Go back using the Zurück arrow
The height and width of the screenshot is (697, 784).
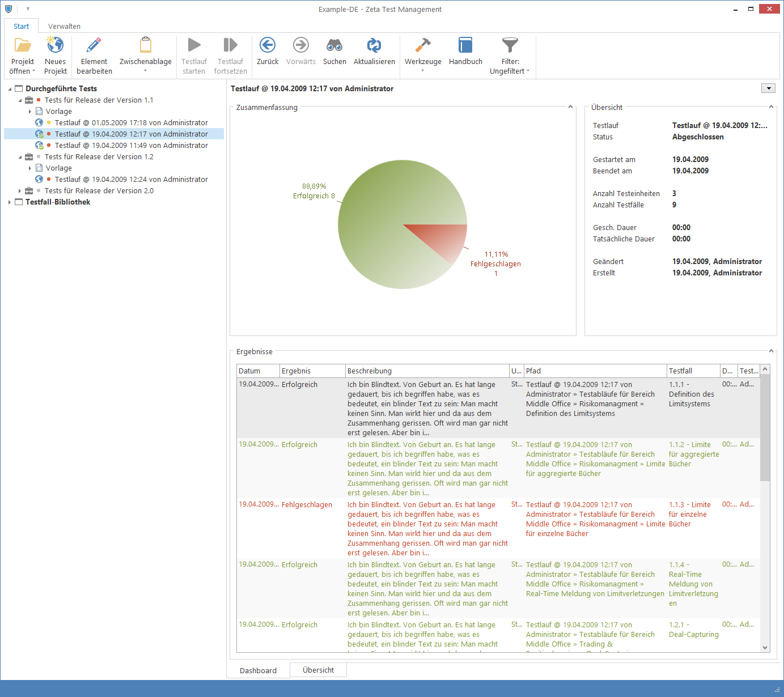click(x=268, y=45)
